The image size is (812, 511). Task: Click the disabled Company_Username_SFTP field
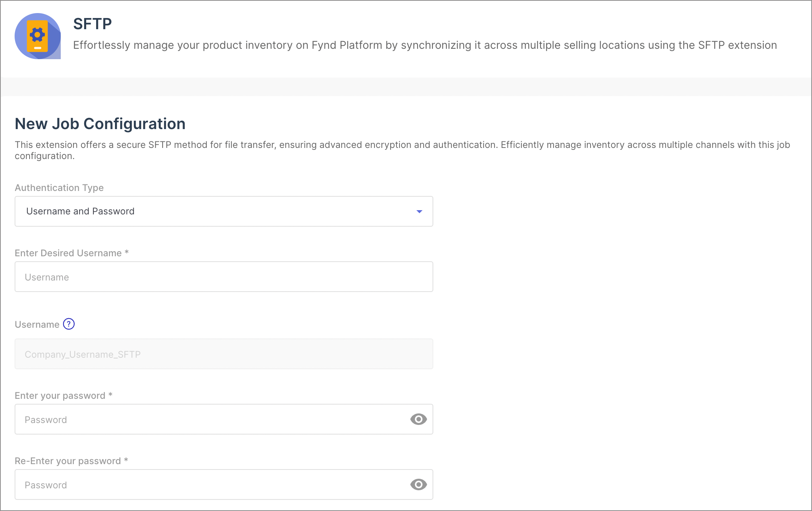224,354
